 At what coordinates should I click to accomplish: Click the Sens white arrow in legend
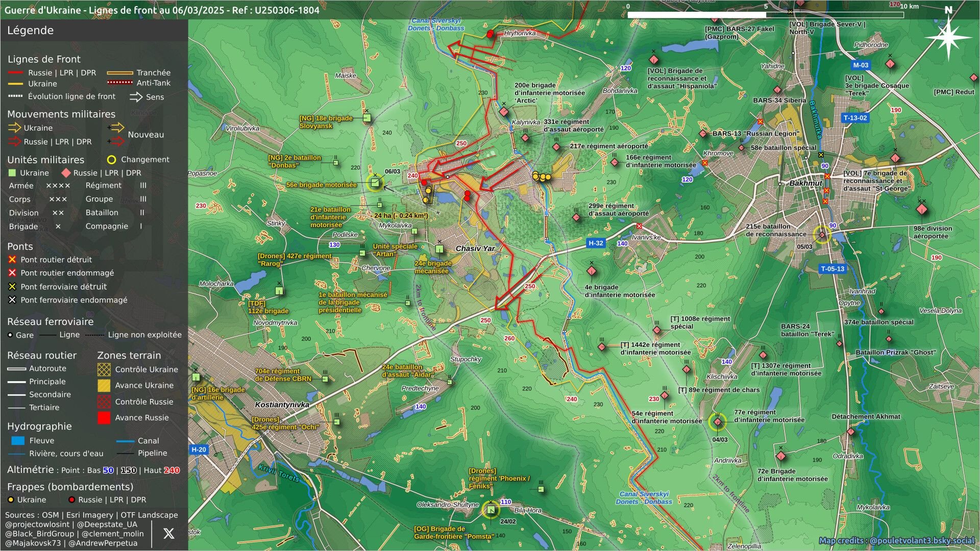tap(136, 96)
